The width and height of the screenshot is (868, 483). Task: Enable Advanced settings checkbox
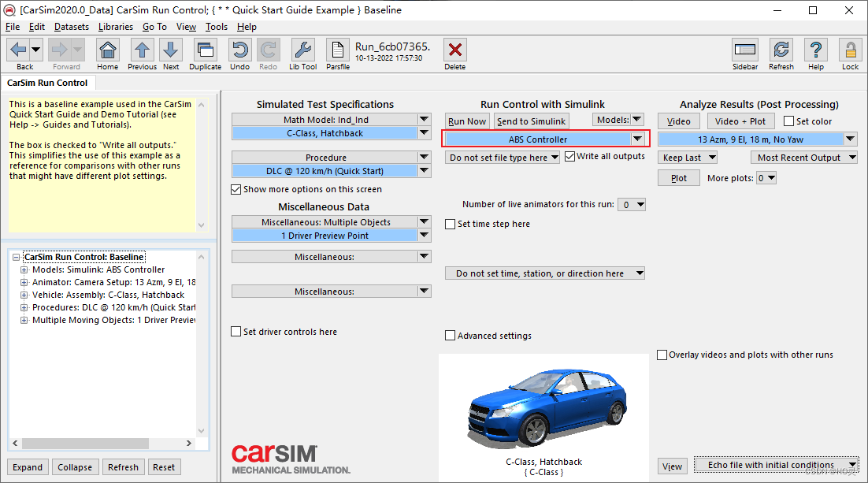tap(450, 336)
